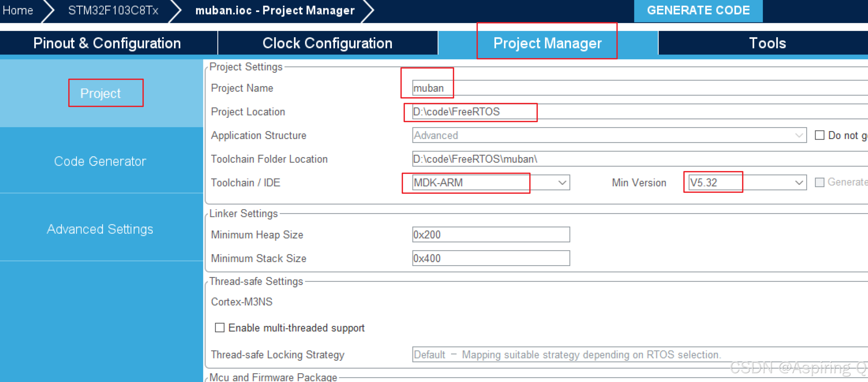Click the 'Cortex-M3NS' text
This screenshot has width=868, height=382.
pos(242,302)
